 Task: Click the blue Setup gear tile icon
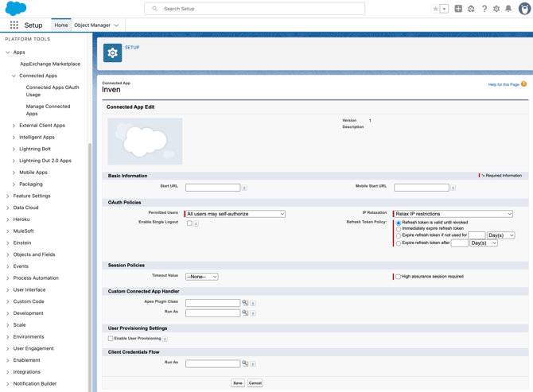point(112,52)
